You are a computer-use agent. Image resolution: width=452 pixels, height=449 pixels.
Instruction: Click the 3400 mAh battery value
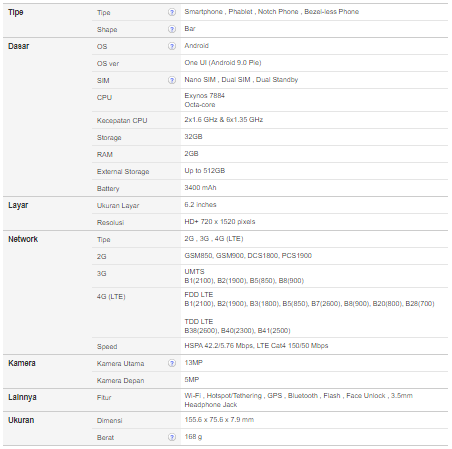[x=200, y=188]
